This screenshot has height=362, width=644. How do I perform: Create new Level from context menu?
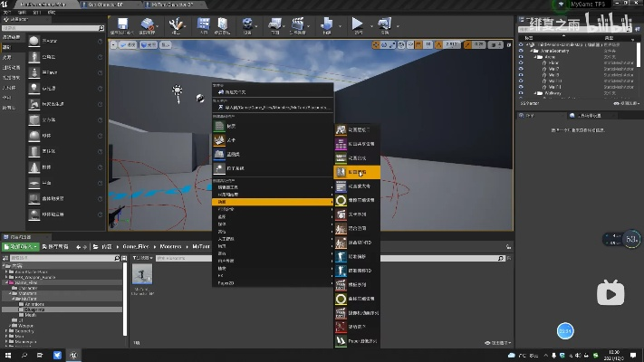click(273, 140)
